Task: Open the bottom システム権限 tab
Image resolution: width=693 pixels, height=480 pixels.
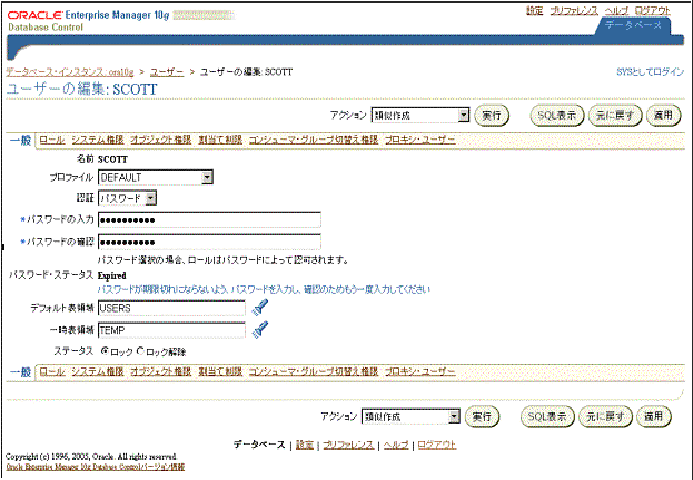Action: [97, 371]
